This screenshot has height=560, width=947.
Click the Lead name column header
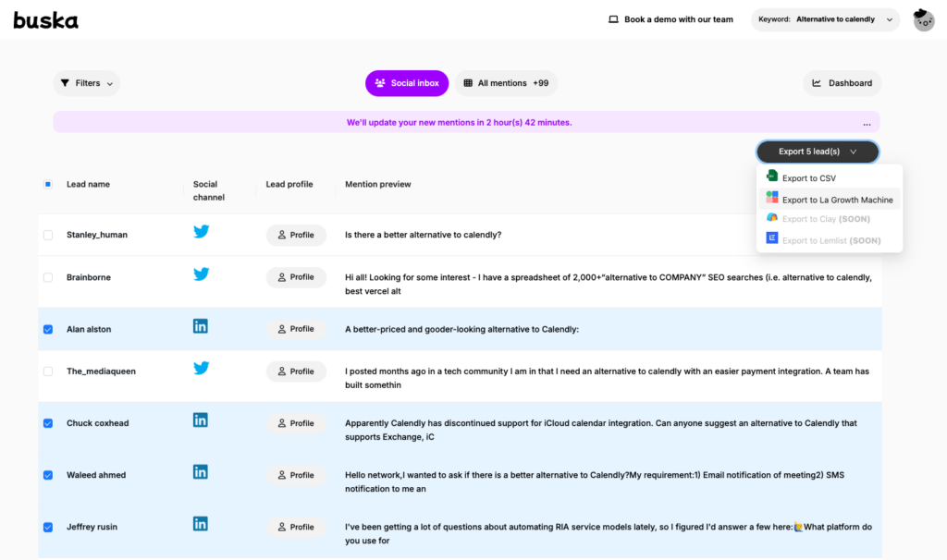coord(88,184)
